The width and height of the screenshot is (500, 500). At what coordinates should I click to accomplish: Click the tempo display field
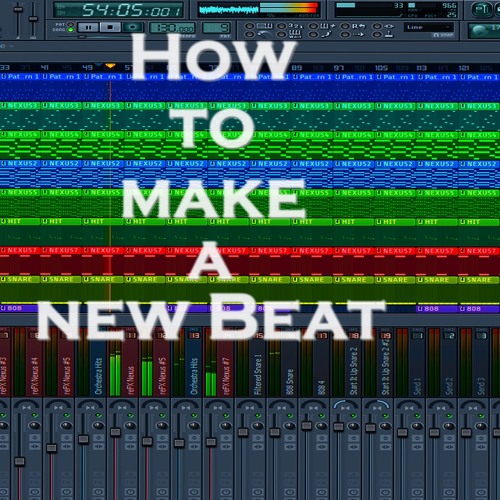172,28
